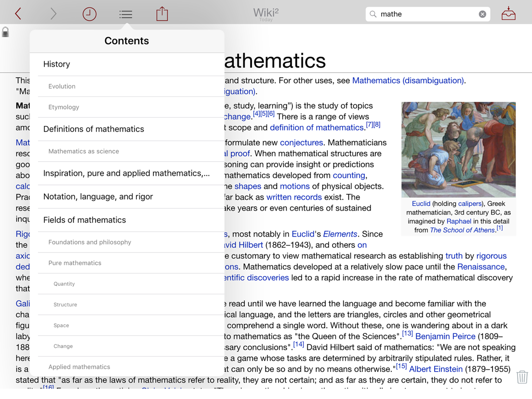532x399 pixels.
Task: Tap the trash icon to delete article
Action: (522, 377)
